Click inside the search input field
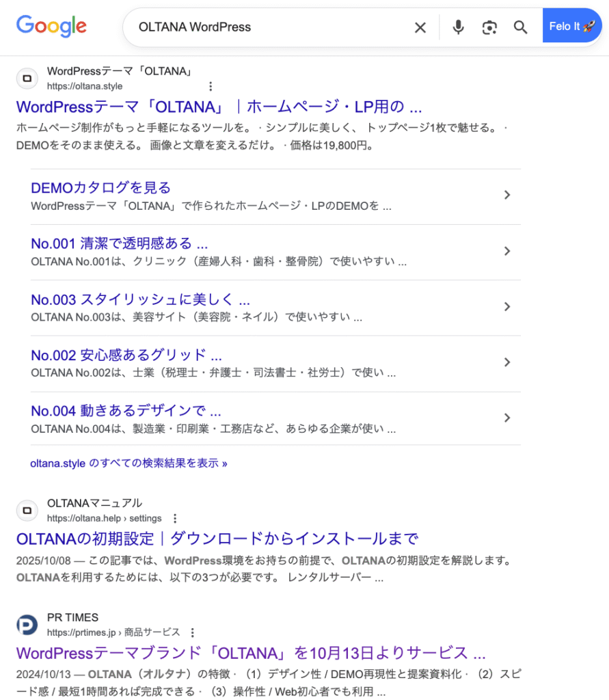609x700 pixels. pos(273,27)
